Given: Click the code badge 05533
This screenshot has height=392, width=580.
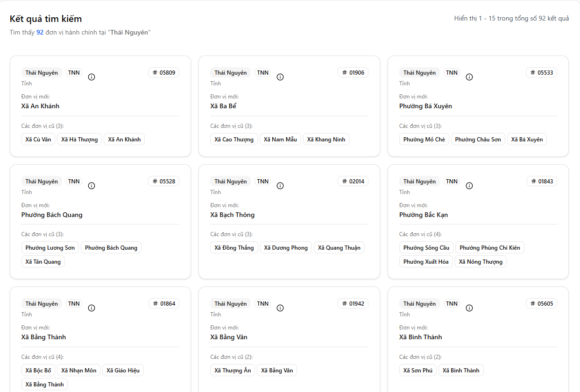Looking at the screenshot, I should click(x=541, y=73).
